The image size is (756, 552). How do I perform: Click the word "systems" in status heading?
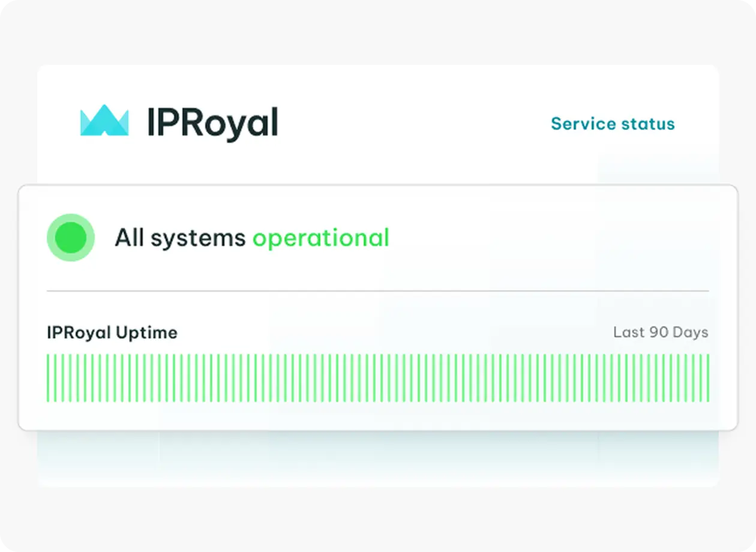(198, 238)
